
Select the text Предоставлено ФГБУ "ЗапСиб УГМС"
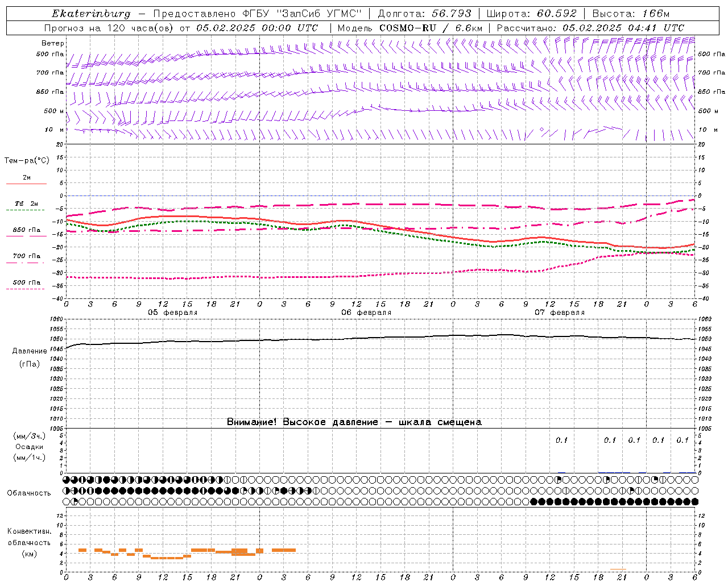pos(259,14)
